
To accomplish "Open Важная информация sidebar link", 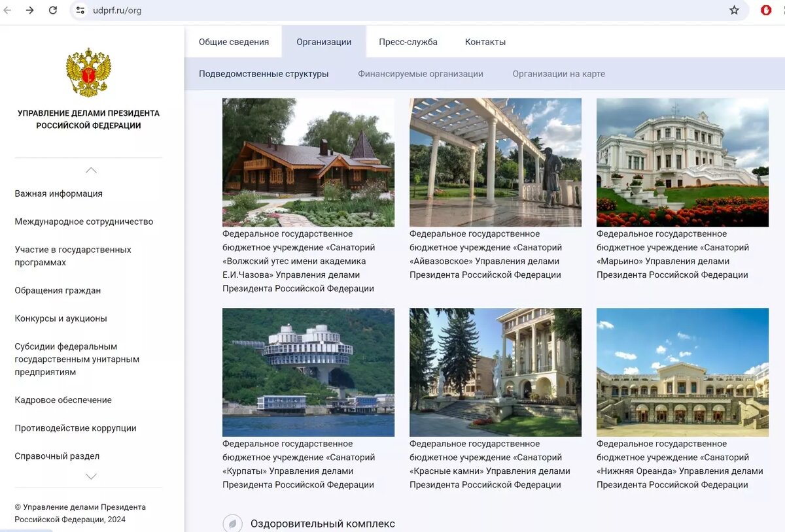I will click(59, 193).
